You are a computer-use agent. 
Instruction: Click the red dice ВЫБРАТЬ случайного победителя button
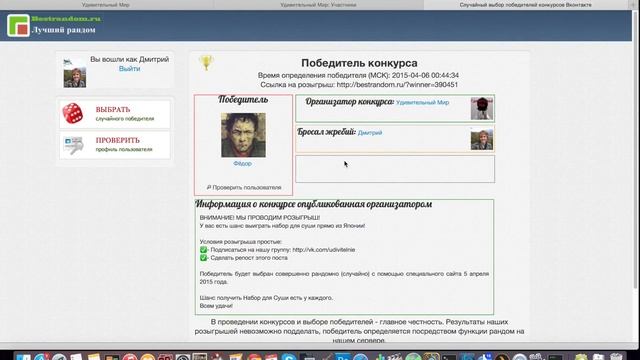(x=115, y=114)
